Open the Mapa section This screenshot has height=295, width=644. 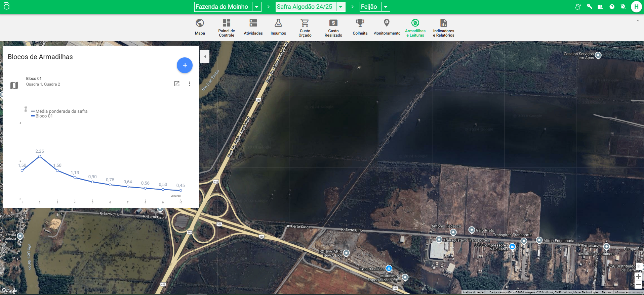(200, 27)
